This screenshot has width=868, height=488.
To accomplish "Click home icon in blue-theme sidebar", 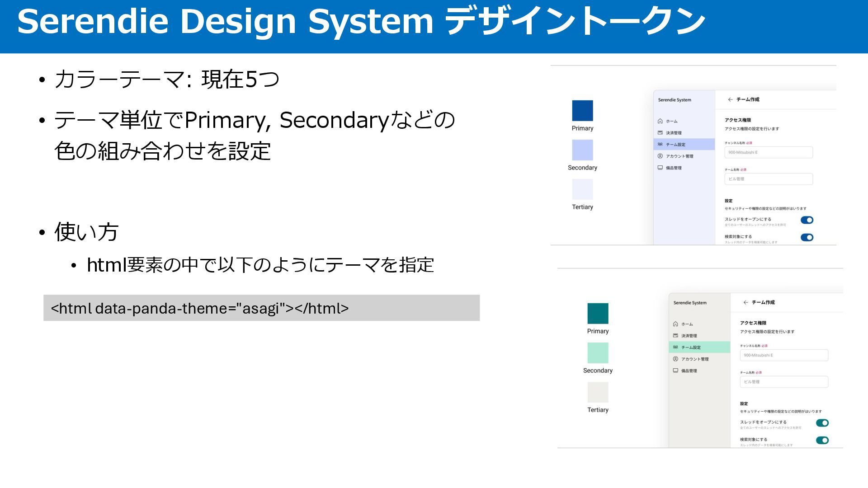I will click(x=660, y=121).
